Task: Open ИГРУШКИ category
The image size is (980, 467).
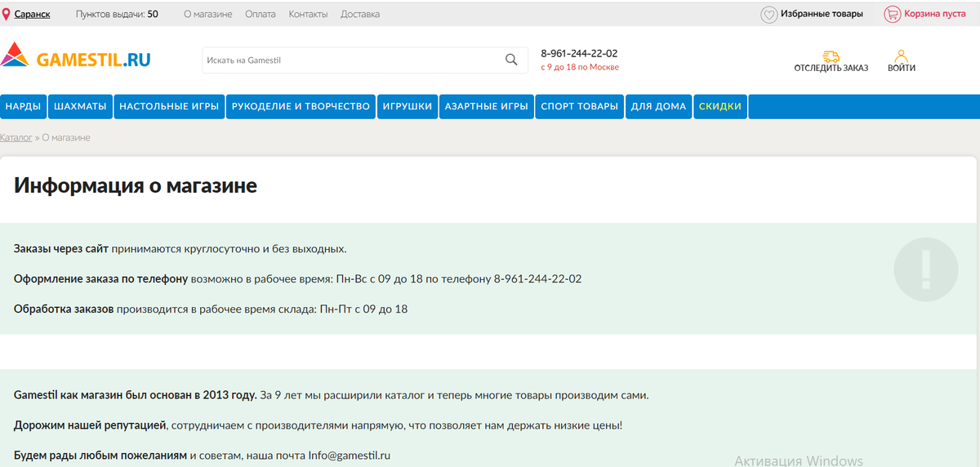Action: pos(408,106)
